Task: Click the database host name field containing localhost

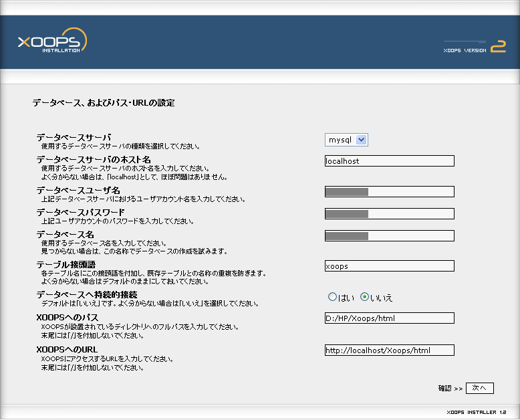Action: [390, 161]
